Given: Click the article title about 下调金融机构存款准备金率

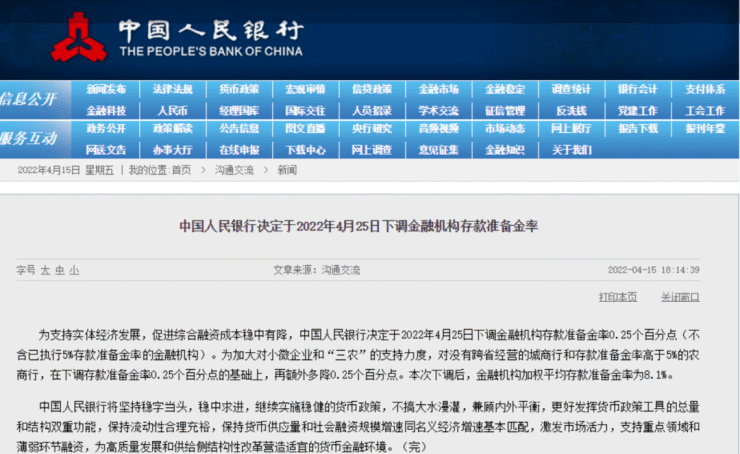Looking at the screenshot, I should (359, 226).
